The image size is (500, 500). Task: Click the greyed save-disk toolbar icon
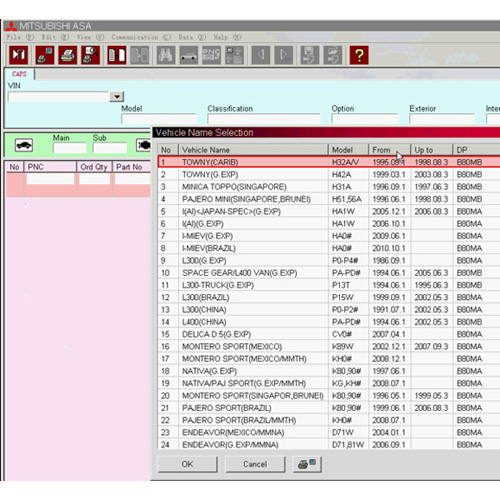click(x=310, y=55)
